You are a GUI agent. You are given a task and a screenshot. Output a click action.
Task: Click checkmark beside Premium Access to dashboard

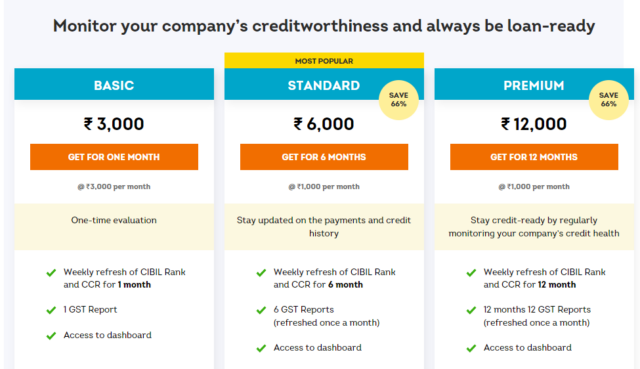pos(471,348)
